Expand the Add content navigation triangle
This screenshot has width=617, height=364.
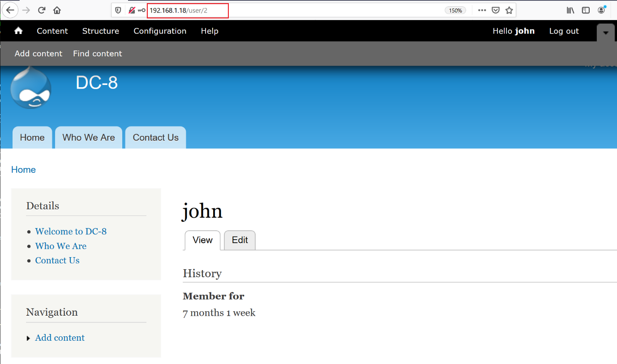pyautogui.click(x=29, y=339)
